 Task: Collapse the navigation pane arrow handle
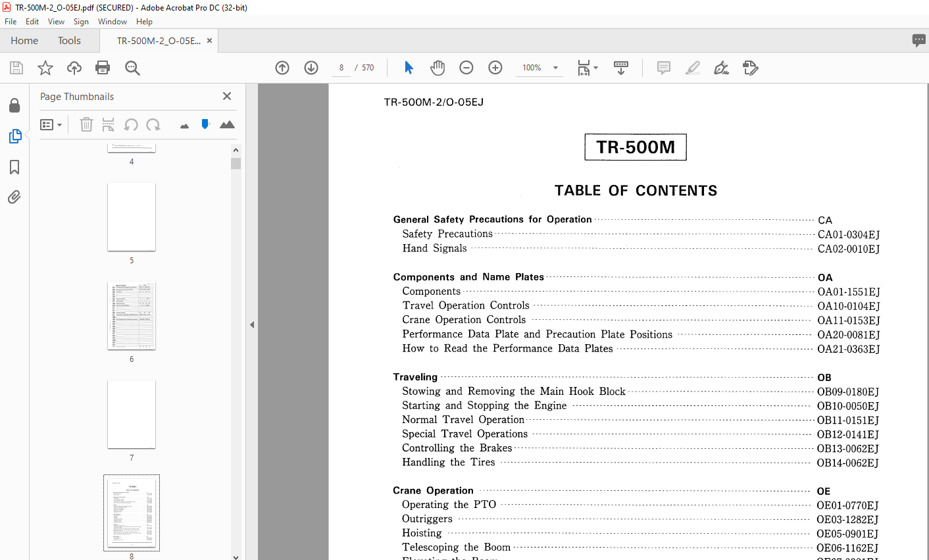pos(252,324)
